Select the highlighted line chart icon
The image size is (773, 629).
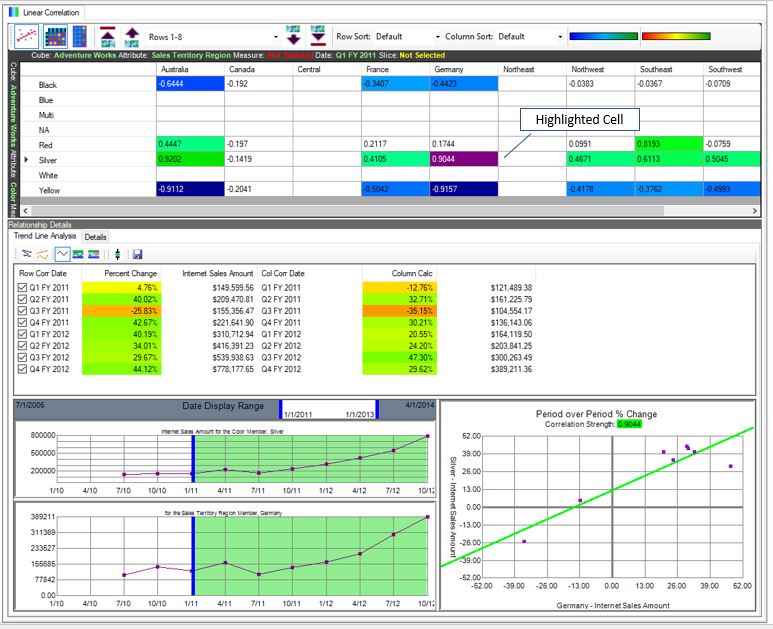(62, 254)
